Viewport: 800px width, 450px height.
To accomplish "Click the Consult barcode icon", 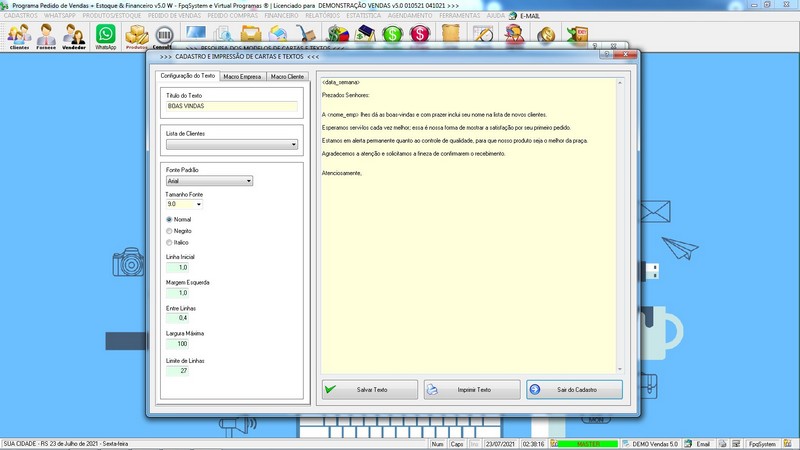I will (164, 36).
